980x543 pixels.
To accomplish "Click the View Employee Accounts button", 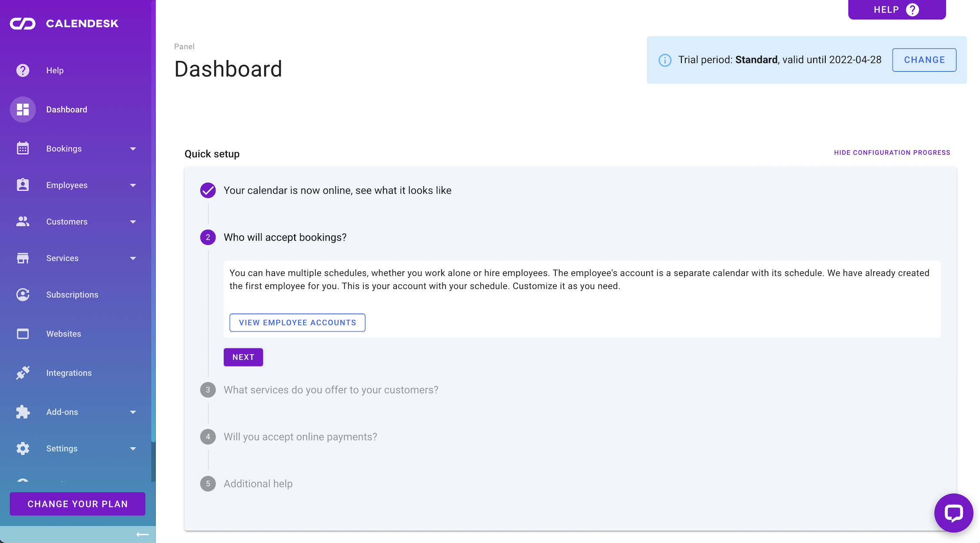I will (297, 323).
